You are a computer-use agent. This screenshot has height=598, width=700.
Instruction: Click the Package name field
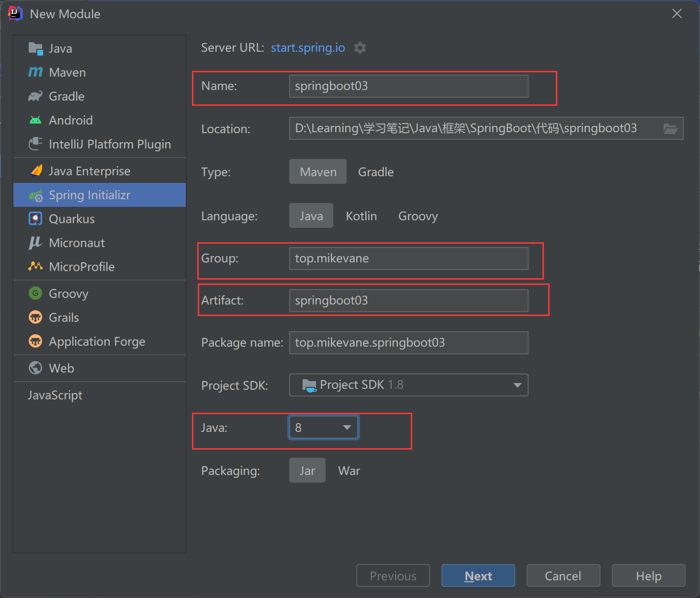click(x=408, y=343)
